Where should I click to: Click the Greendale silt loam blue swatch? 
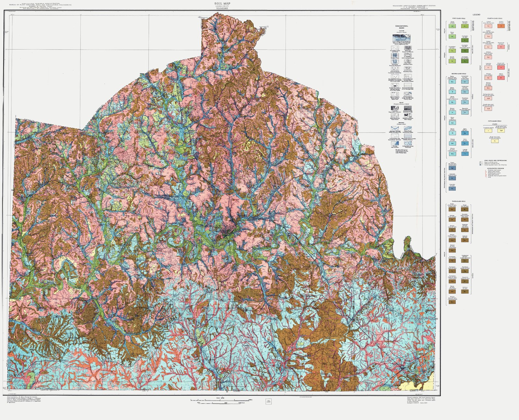(x=452, y=189)
